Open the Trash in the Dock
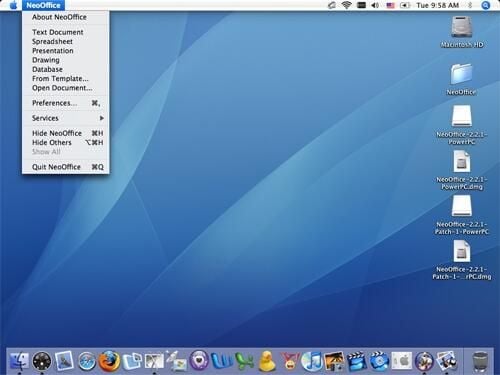 (x=480, y=362)
